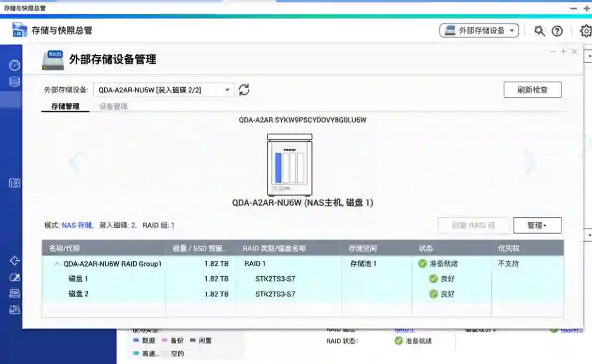
Task: Click the 容量 / SSD 预留 column header
Action: (x=200, y=248)
